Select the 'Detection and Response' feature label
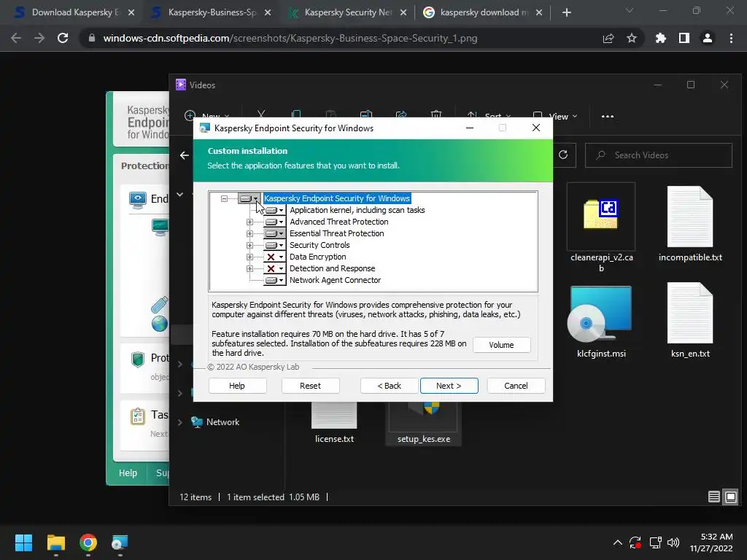The image size is (747, 560). coord(332,268)
